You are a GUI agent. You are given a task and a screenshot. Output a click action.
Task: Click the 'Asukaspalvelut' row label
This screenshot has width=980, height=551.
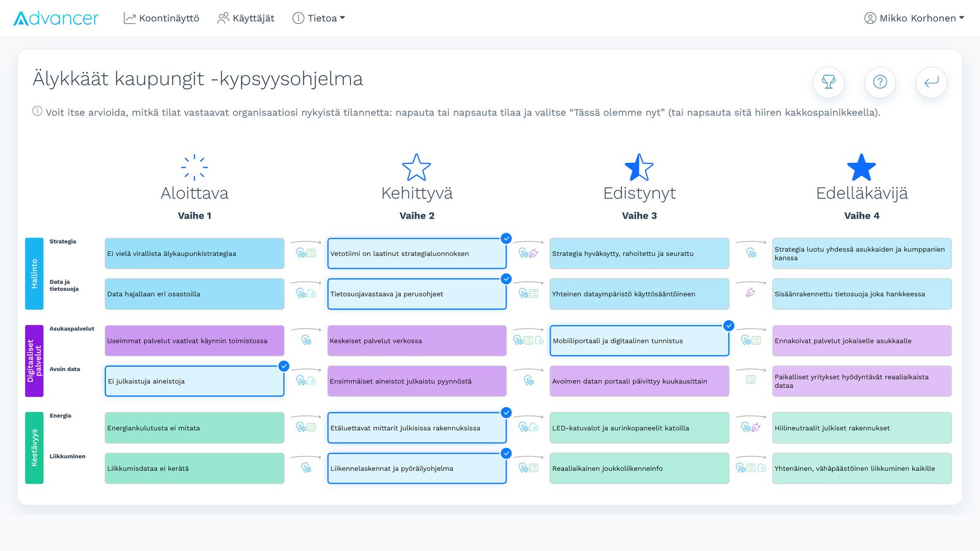tap(72, 329)
